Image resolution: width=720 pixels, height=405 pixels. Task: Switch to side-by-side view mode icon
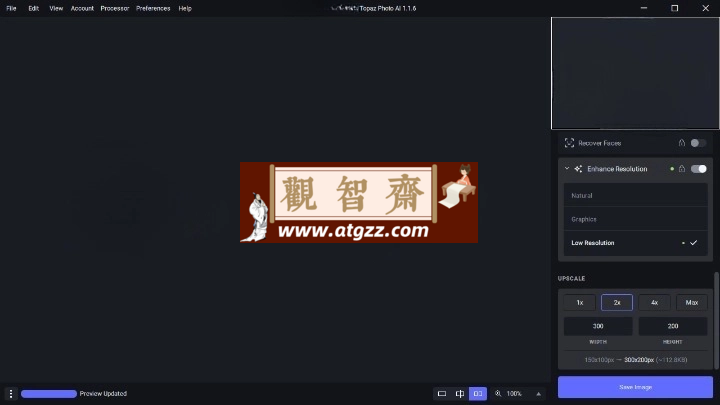[x=478, y=394]
